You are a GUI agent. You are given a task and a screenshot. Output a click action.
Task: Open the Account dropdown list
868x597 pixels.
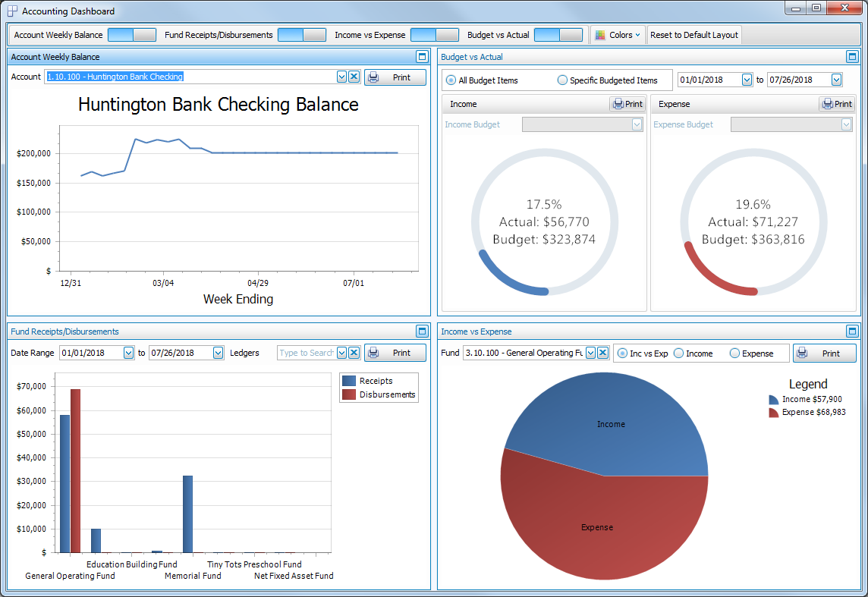pos(341,77)
